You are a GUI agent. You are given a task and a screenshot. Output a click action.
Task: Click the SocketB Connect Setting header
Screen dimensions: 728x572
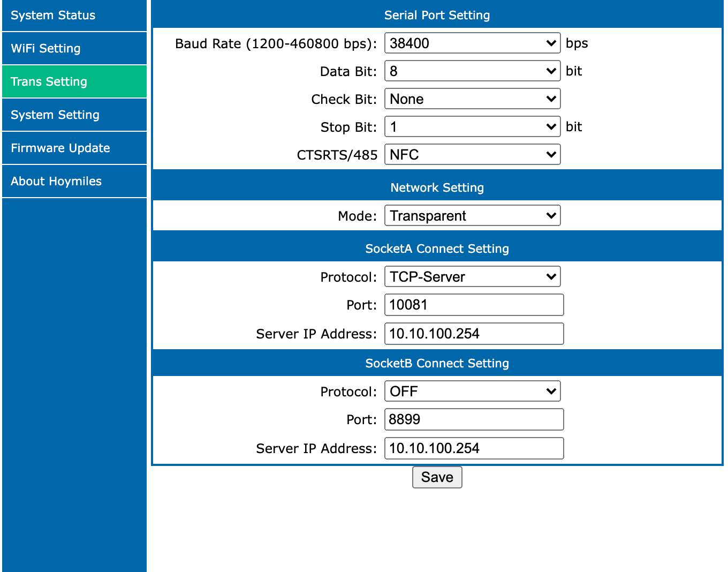pos(437,363)
